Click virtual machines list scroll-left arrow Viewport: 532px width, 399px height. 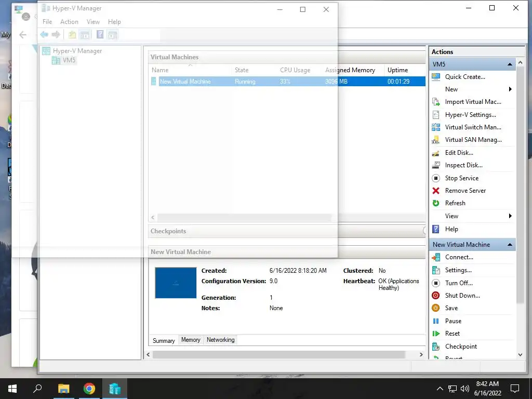coord(153,217)
